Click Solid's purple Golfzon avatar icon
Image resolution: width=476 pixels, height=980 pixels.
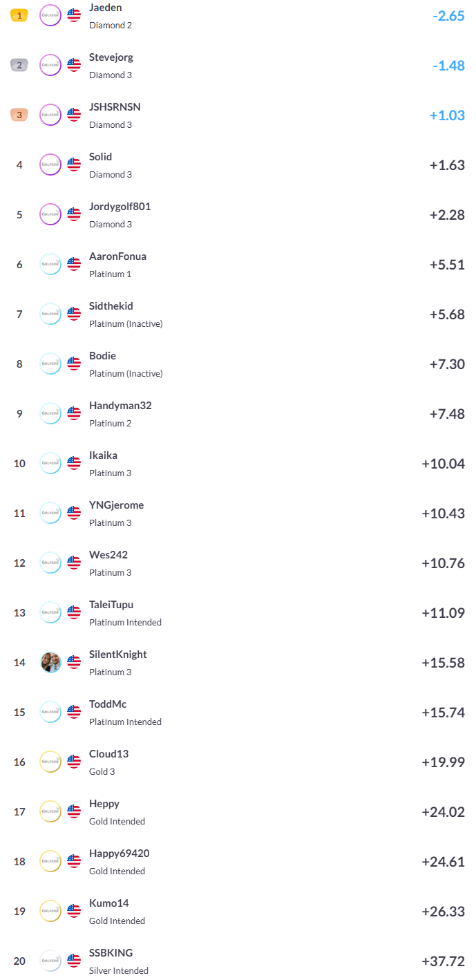click(x=50, y=164)
